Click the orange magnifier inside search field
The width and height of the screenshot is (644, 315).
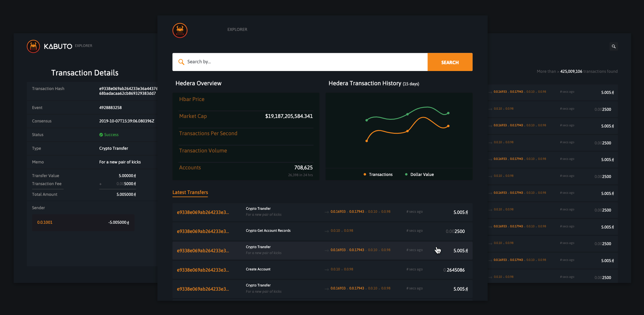[181, 62]
